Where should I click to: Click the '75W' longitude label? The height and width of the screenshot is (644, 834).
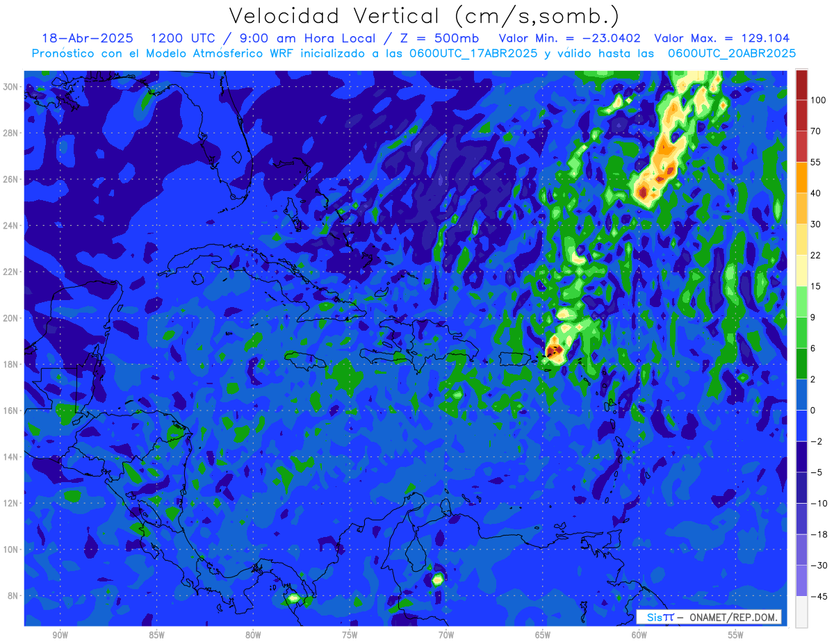tap(350, 635)
